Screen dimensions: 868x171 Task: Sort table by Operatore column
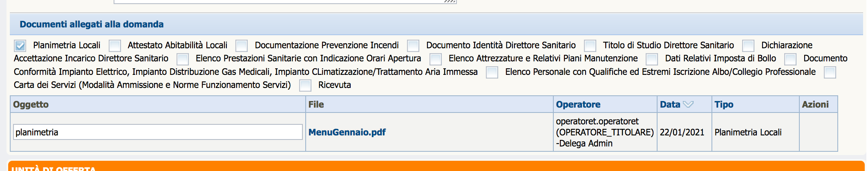tap(578, 104)
